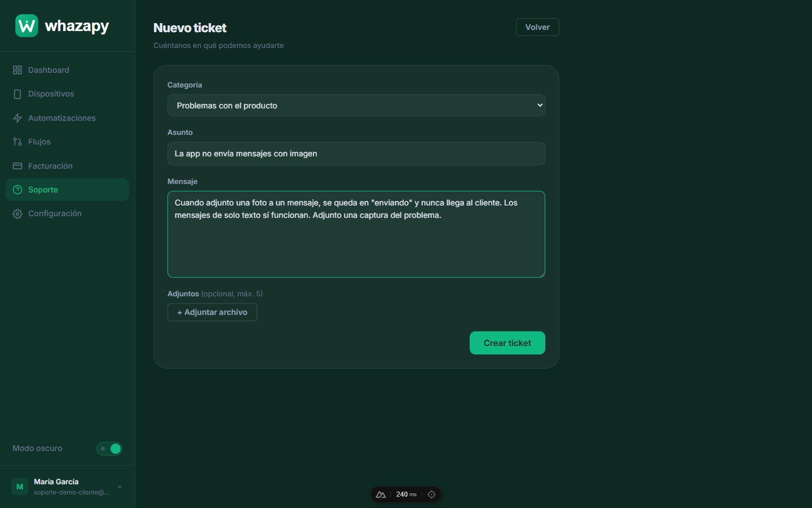
Task: Click the Nuxt devtools logo icon
Action: tap(381, 494)
